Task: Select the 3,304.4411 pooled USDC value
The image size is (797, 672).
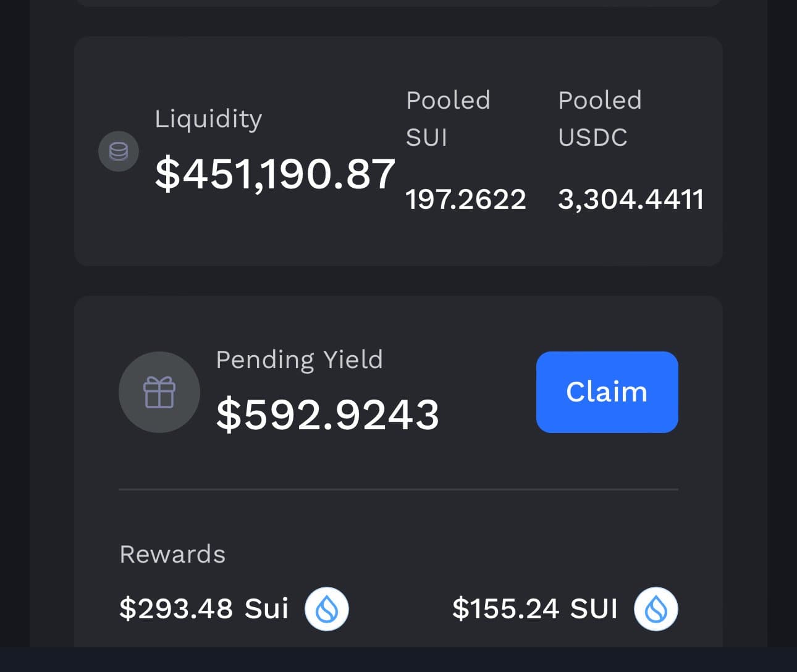Action: pos(631,199)
